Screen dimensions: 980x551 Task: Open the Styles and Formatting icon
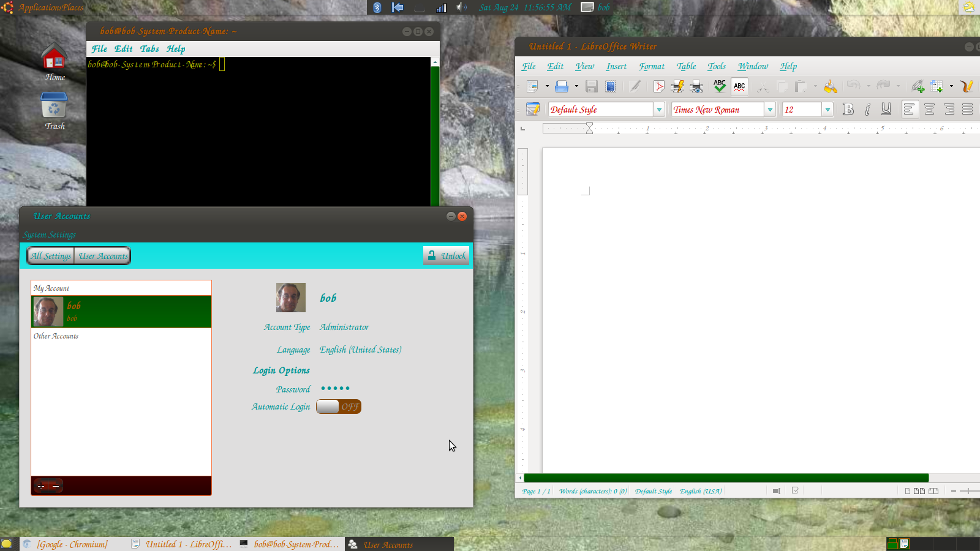pyautogui.click(x=533, y=109)
